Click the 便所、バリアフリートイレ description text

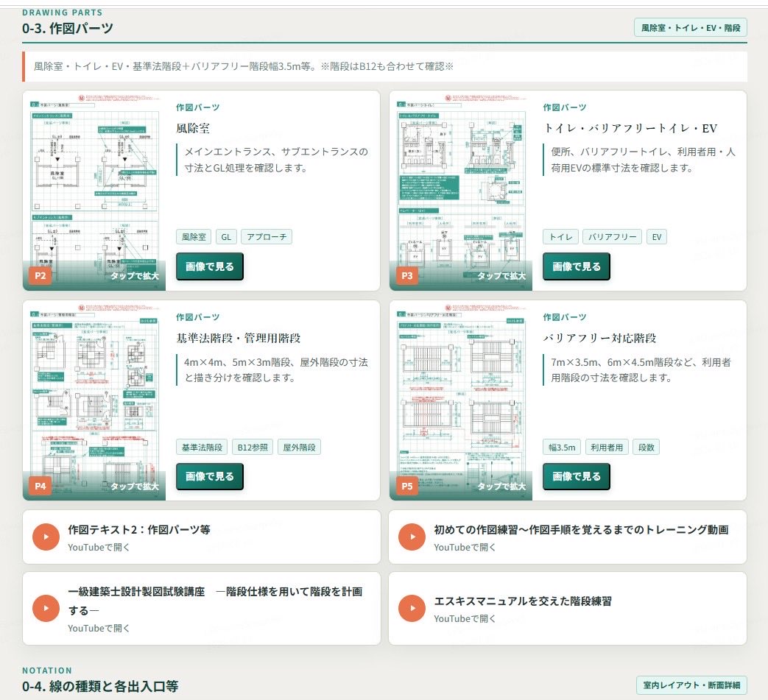[x=643, y=160]
